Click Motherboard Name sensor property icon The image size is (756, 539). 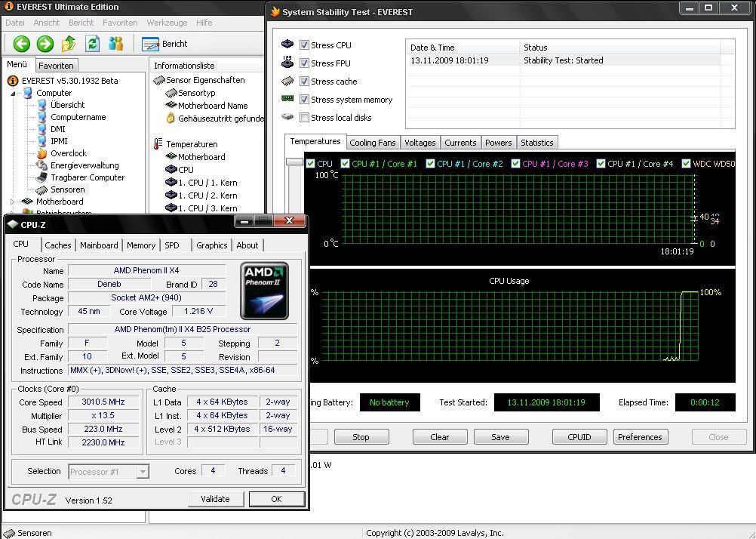click(x=171, y=105)
